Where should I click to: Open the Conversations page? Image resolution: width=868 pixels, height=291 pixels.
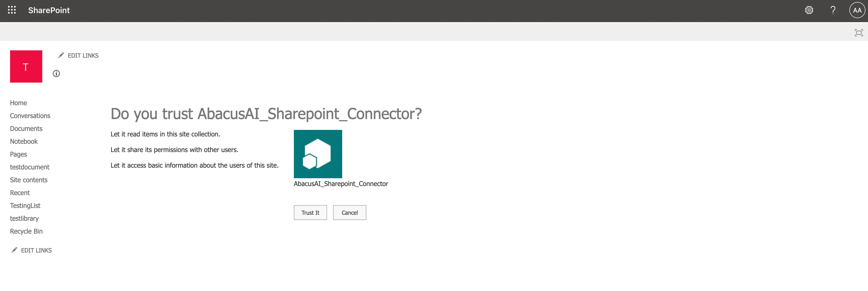30,115
